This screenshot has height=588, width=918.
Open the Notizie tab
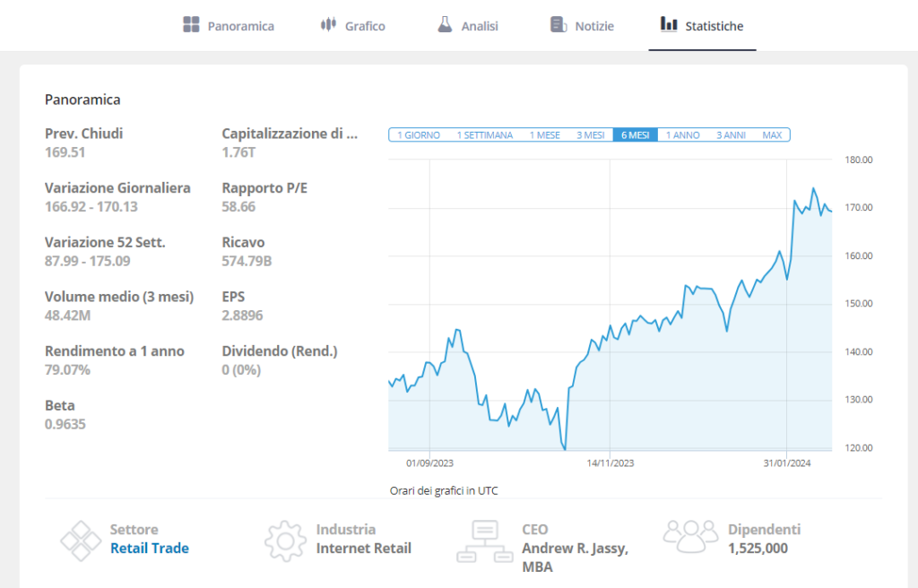pyautogui.click(x=582, y=26)
